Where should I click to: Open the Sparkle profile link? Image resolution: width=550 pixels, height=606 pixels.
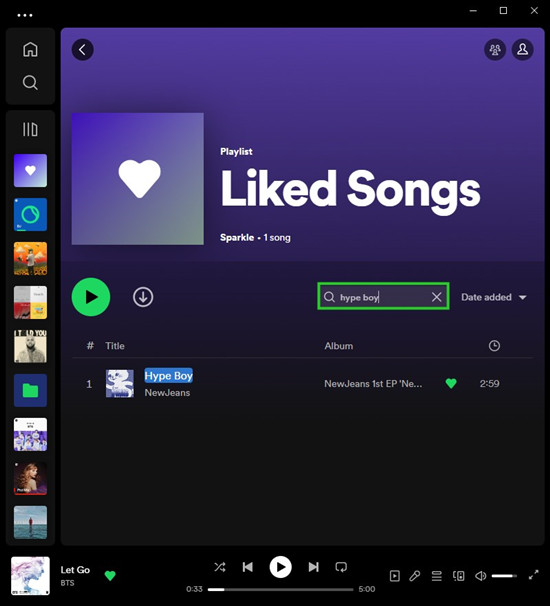237,237
